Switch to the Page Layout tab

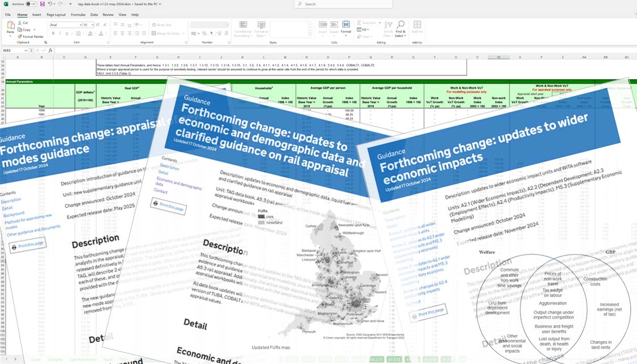point(56,15)
